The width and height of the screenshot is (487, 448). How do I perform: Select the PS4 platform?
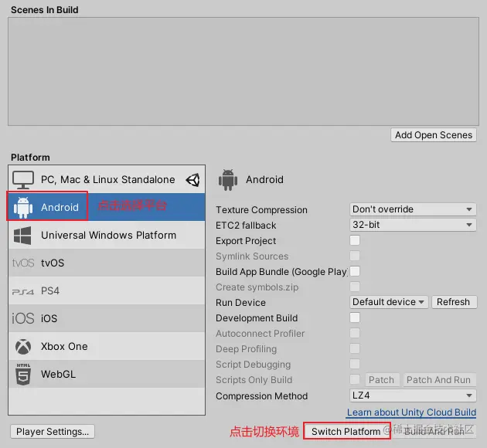click(x=107, y=290)
